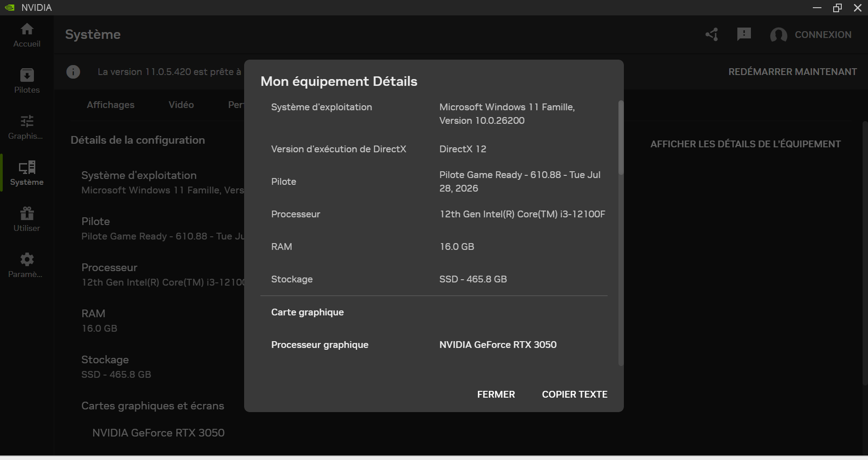The width and height of the screenshot is (868, 460).
Task: Switch to the Affichages tab
Action: pos(111,105)
